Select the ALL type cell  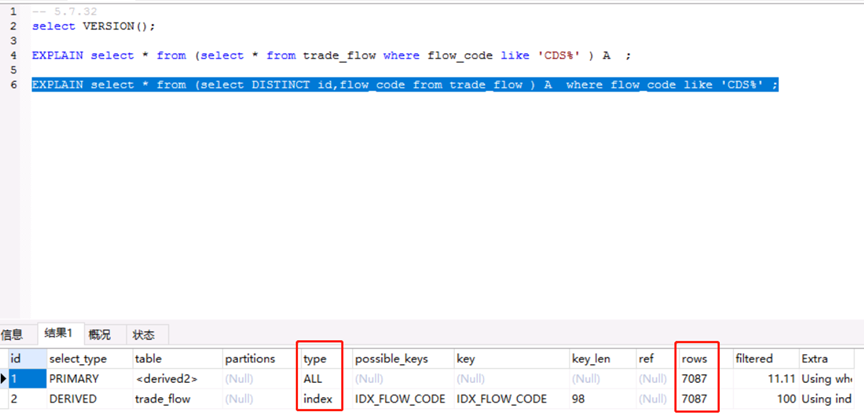coord(326,379)
